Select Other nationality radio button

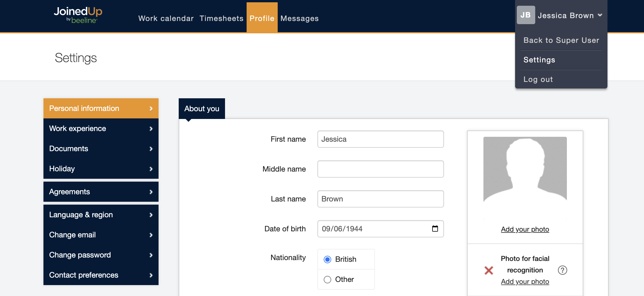(327, 280)
